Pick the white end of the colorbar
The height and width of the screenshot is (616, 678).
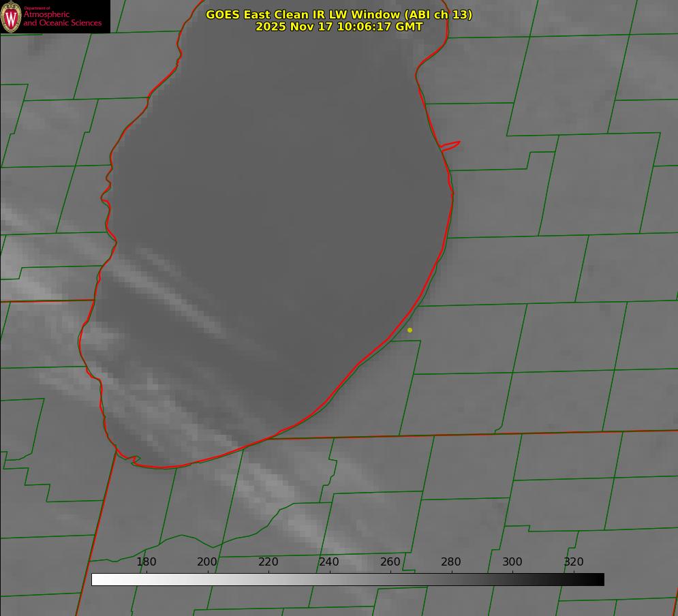coord(95,579)
